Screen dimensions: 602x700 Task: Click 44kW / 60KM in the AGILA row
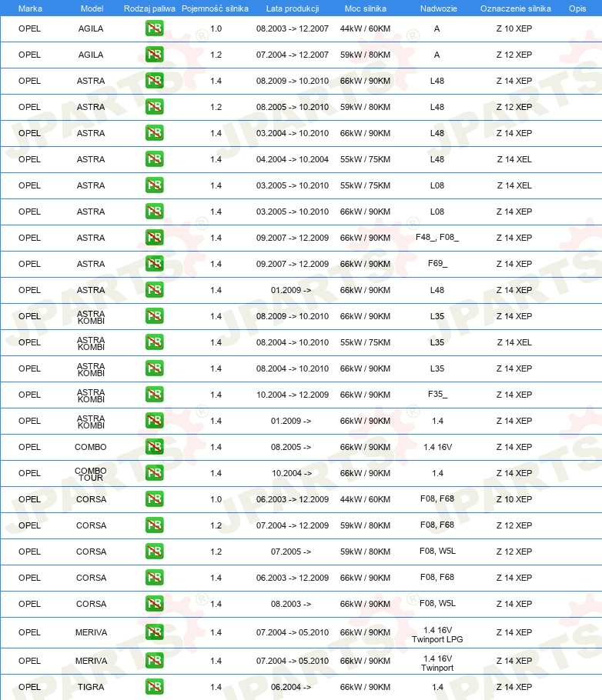[x=365, y=28]
